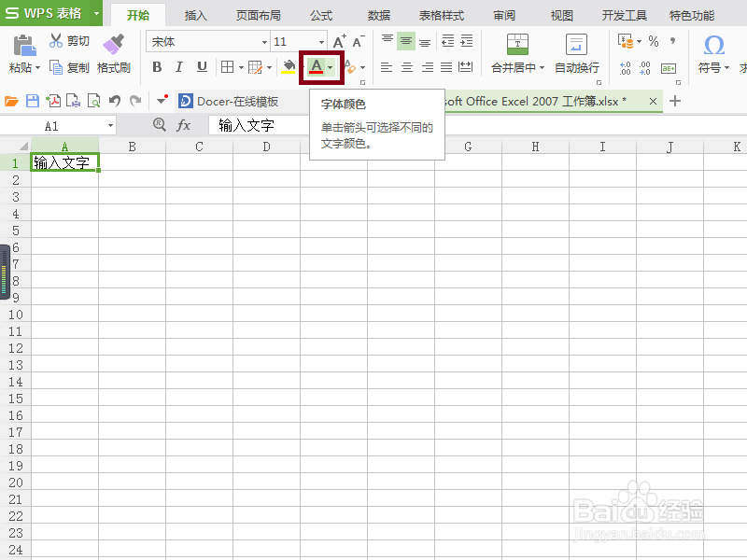Pick a font color from the A swatch
The height and width of the screenshot is (560, 747).
(x=318, y=66)
